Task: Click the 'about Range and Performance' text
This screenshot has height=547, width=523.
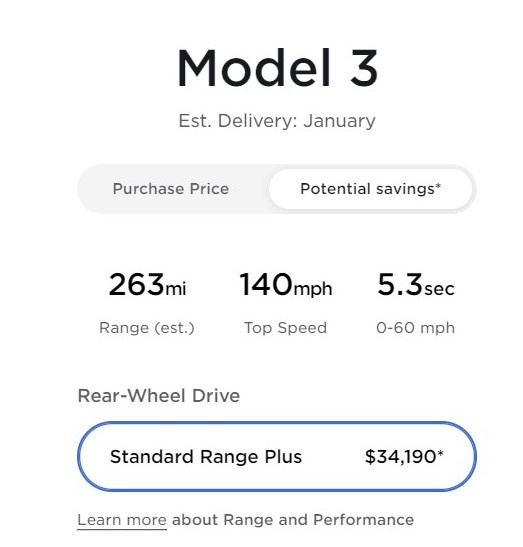Action: coord(293,520)
